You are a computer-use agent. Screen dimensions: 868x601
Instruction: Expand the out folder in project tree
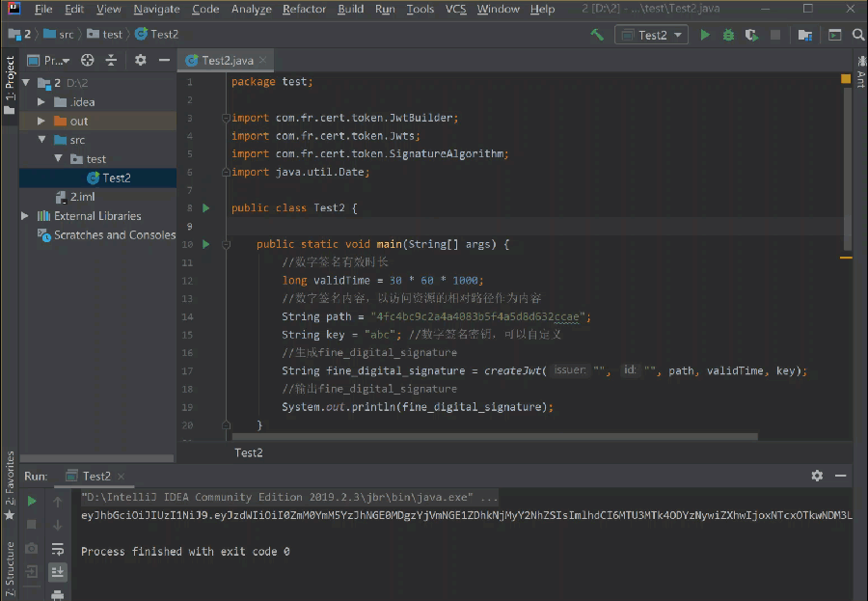tap(41, 122)
